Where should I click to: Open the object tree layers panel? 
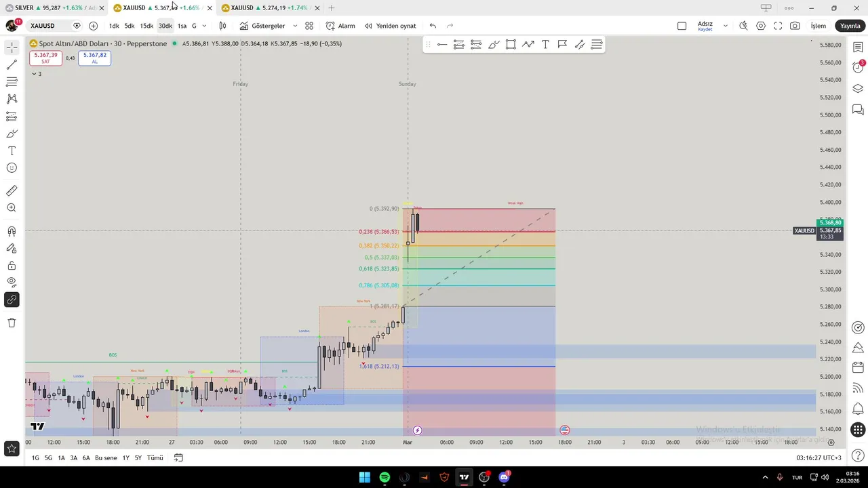click(x=858, y=88)
